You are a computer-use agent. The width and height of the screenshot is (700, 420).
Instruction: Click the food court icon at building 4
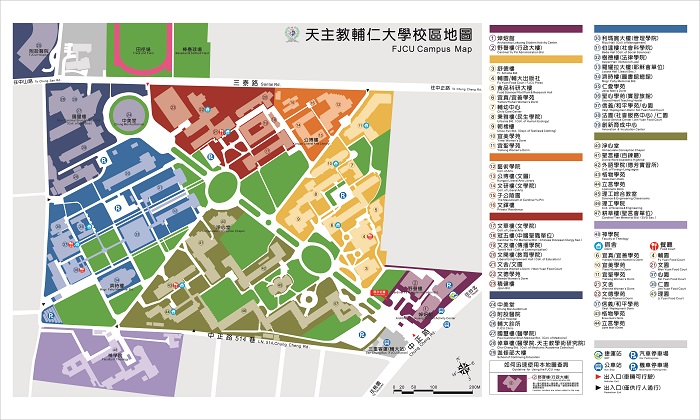coord(370,236)
